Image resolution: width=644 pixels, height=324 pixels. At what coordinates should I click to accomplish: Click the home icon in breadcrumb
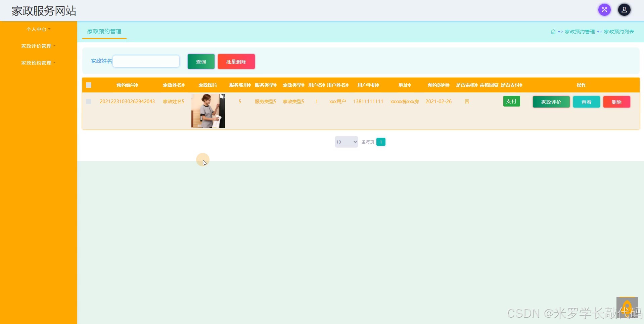pos(553,32)
